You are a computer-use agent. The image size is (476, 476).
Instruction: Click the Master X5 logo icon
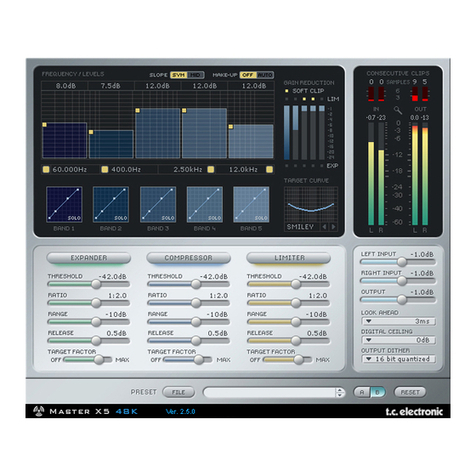[x=39, y=411]
